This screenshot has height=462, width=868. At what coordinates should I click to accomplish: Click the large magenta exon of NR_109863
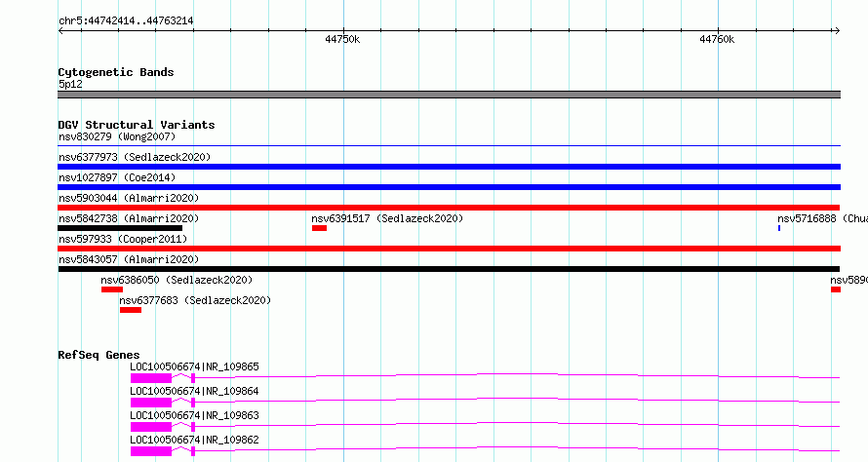151,427
